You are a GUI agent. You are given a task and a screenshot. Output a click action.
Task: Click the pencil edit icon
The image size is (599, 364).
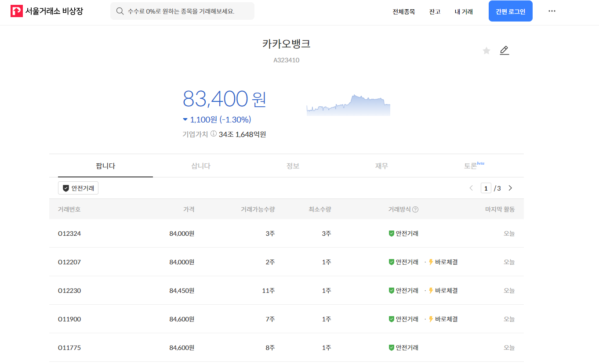(x=505, y=50)
